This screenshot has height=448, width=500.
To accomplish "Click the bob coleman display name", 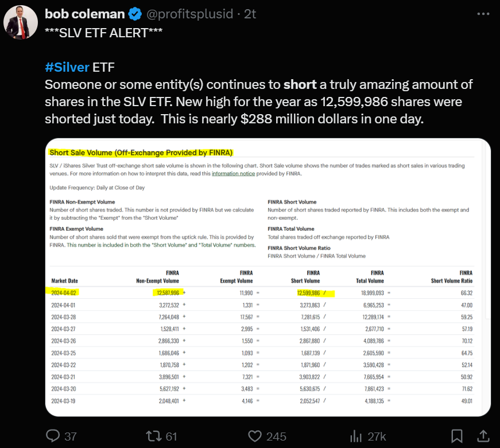I will [x=84, y=14].
